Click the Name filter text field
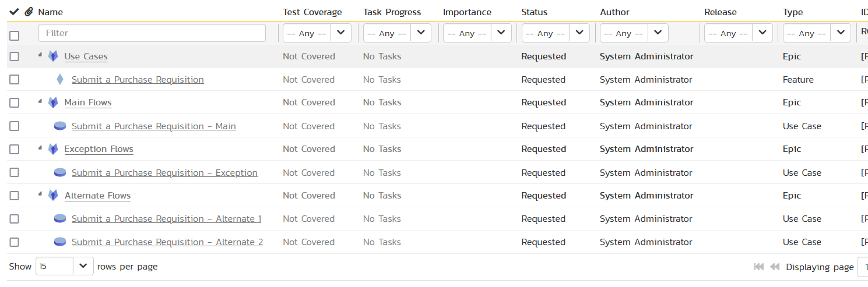The image size is (868, 287). 152,33
